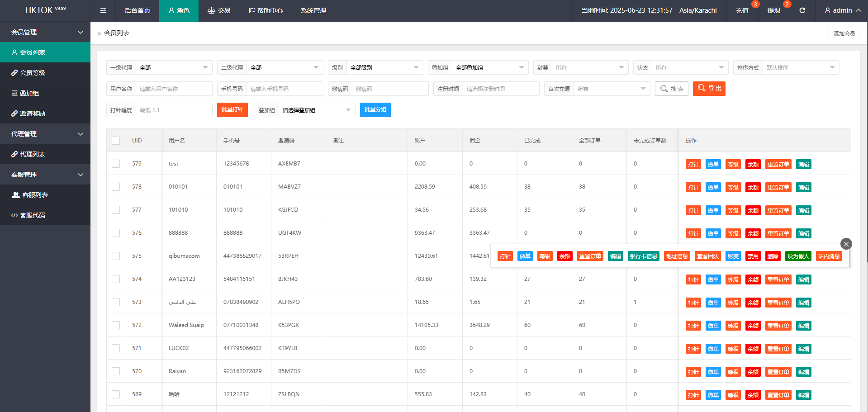Close the expanded actions popup
This screenshot has width=868, height=412.
[x=846, y=244]
